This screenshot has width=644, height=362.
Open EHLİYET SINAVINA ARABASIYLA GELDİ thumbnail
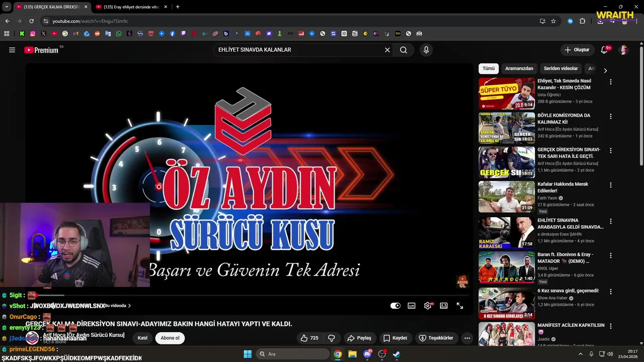pyautogui.click(x=507, y=232)
